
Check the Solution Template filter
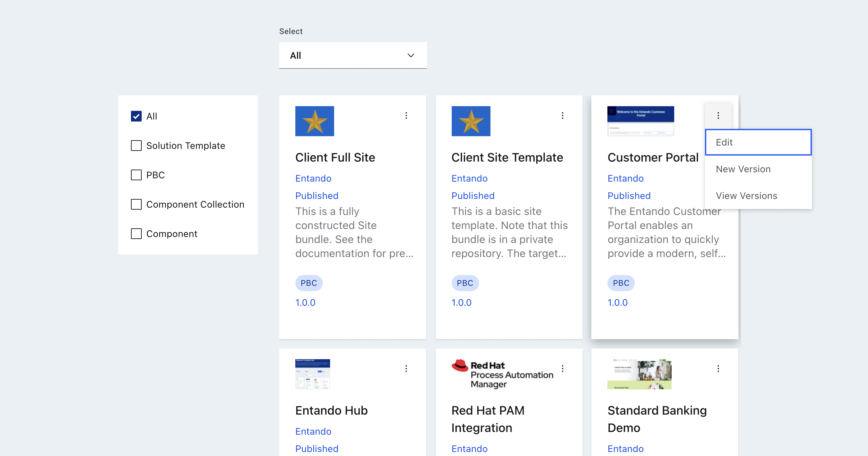coord(136,146)
